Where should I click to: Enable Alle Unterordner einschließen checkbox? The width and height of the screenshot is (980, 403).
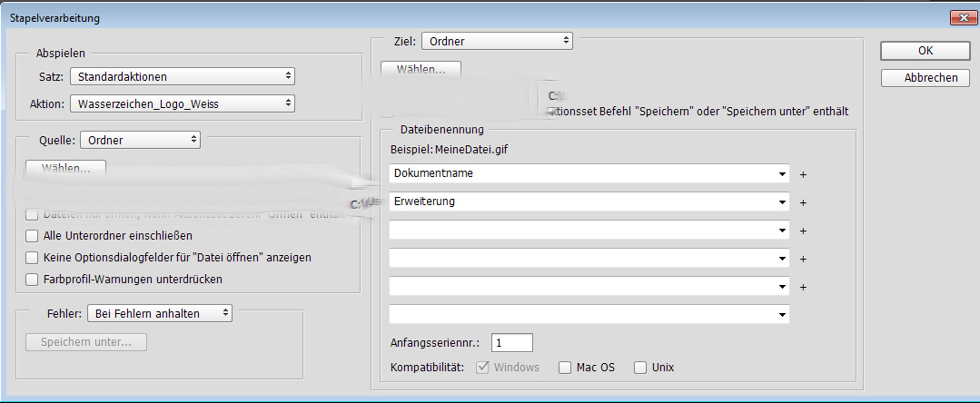(x=33, y=236)
